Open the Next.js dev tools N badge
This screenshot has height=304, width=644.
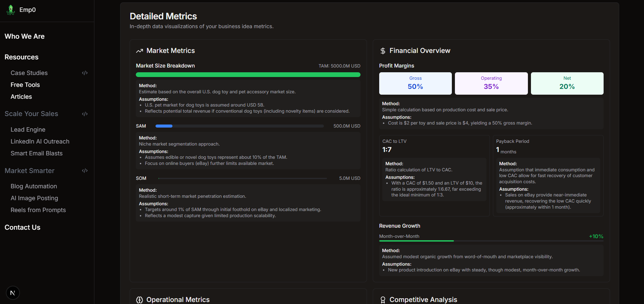pos(13,293)
